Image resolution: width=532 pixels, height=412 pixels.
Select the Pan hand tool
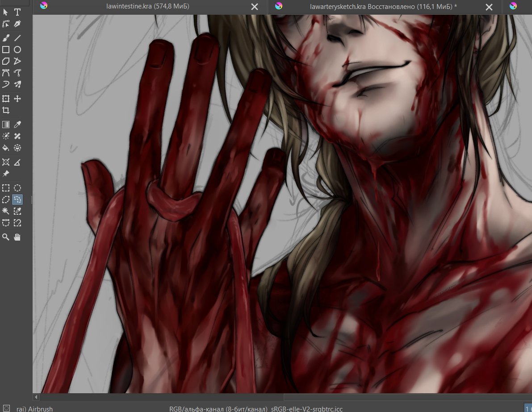(17, 237)
